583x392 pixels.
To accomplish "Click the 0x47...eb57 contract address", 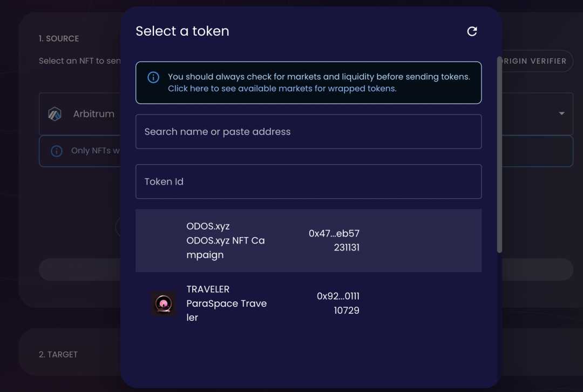I will pyautogui.click(x=334, y=233).
